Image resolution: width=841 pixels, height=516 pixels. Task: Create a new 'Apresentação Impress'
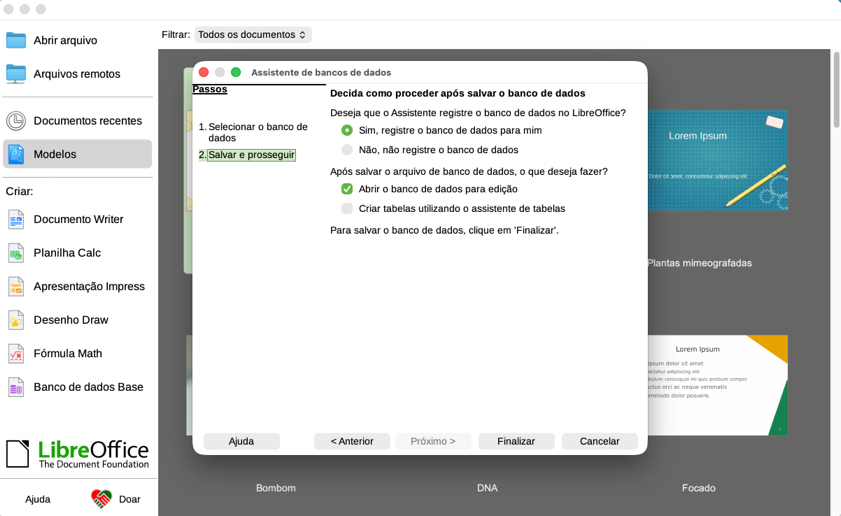(78, 286)
